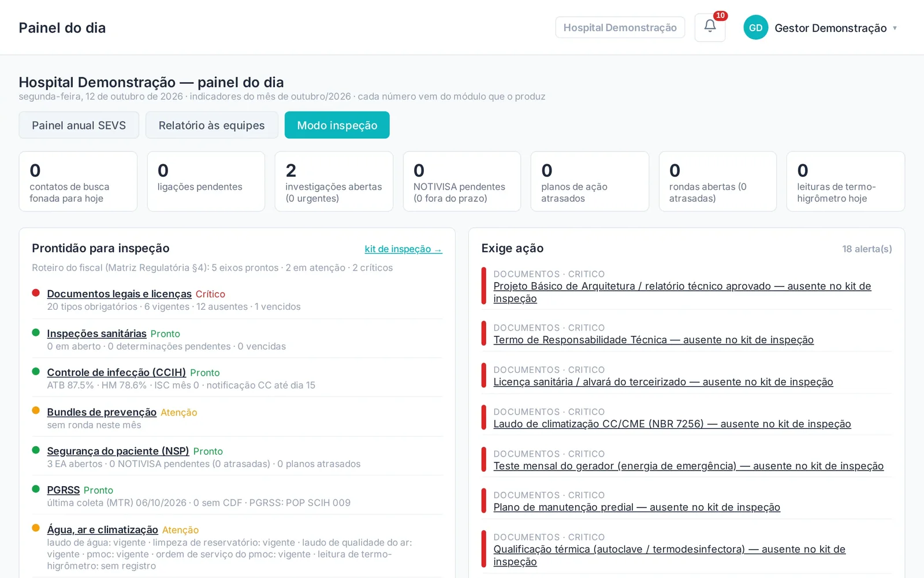Click the Crítico status label
This screenshot has height=578, width=924.
210,294
